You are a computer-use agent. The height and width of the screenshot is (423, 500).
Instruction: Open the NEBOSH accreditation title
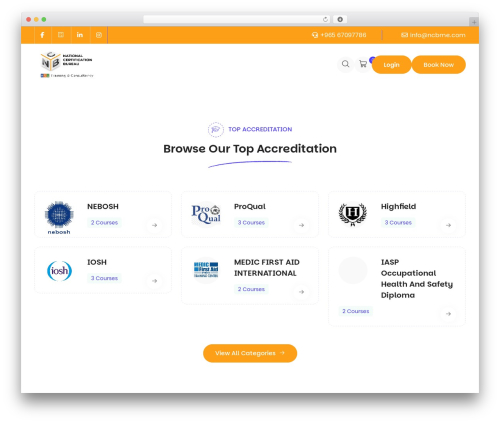pyautogui.click(x=103, y=207)
